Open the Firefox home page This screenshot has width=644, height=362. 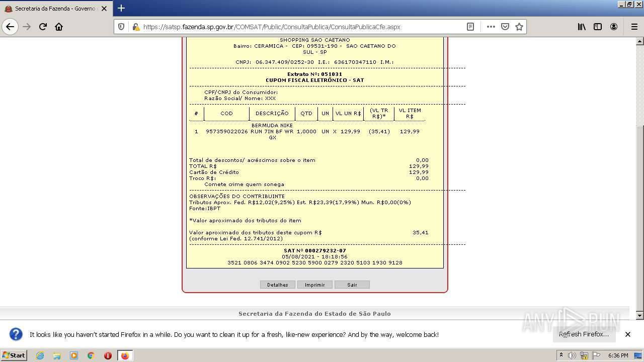[59, 27]
